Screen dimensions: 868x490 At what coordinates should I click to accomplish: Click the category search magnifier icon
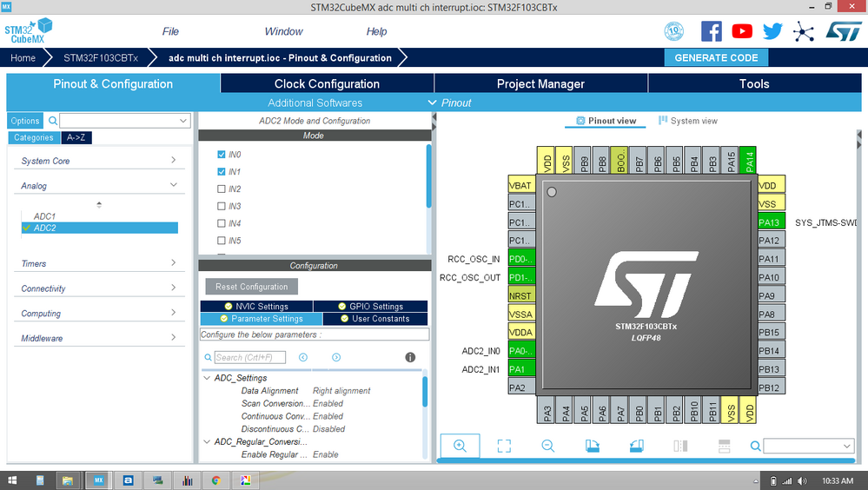[53, 121]
